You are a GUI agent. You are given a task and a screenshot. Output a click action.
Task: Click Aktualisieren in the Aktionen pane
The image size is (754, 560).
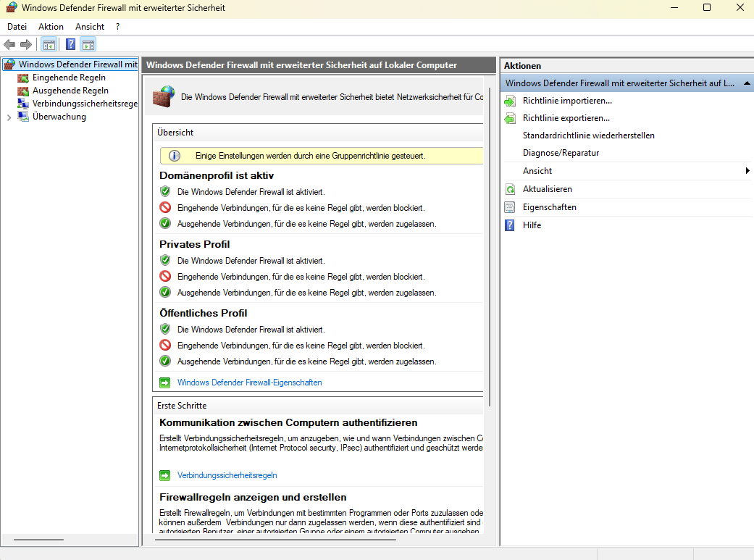pos(548,189)
